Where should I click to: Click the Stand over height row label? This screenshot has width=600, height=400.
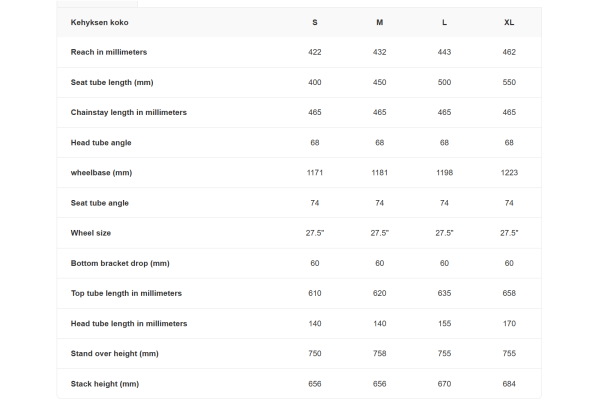pyautogui.click(x=115, y=353)
